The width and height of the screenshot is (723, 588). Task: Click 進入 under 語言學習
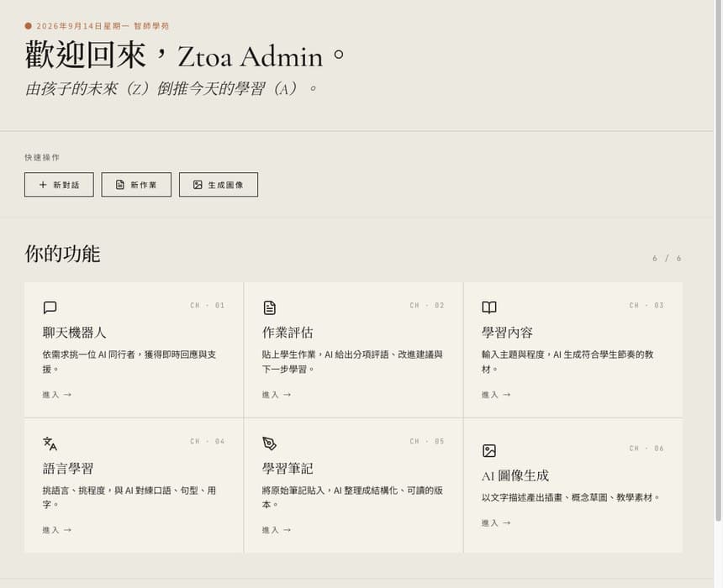point(57,530)
